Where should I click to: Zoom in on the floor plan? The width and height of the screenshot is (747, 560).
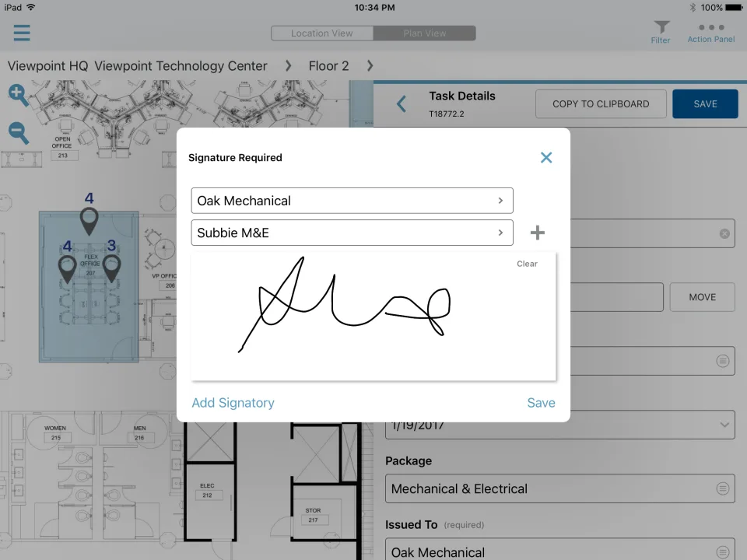pyautogui.click(x=18, y=95)
